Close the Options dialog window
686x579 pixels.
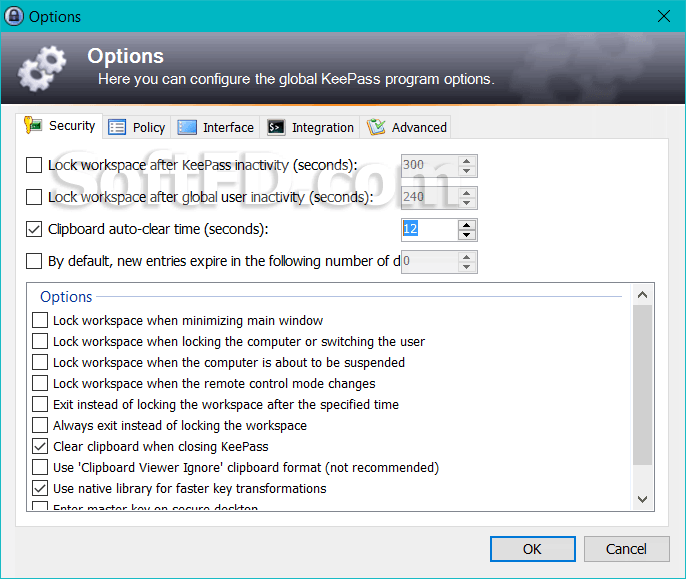point(664,16)
